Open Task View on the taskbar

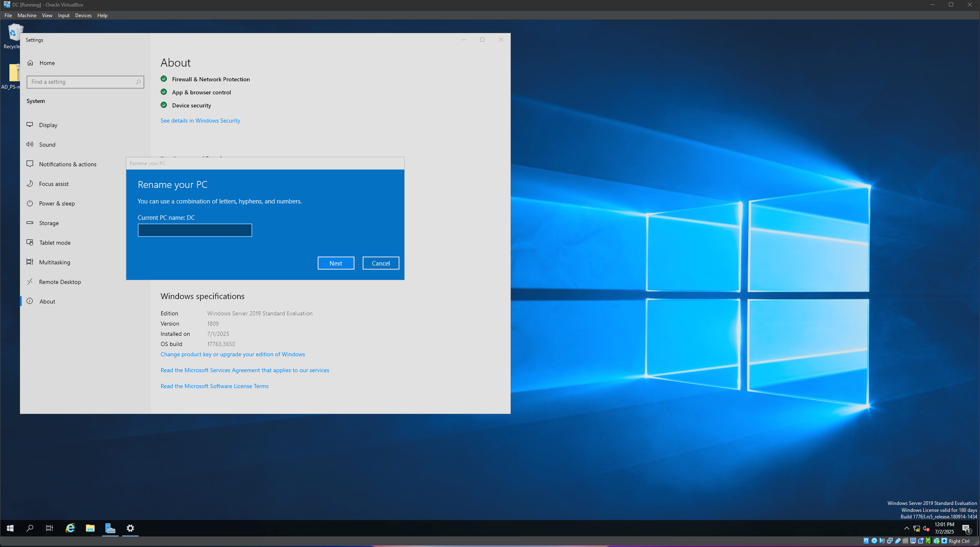(49, 528)
